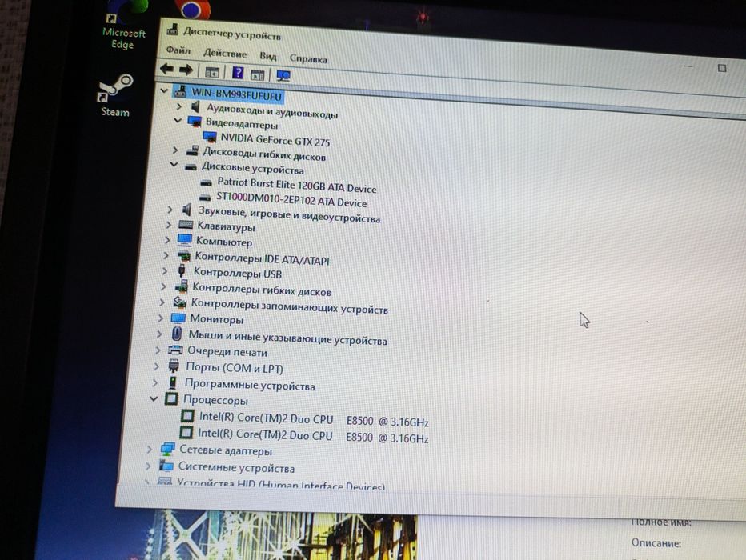Viewport: 746px width, 560px height.
Task: Click the scan for hardware changes monitor icon
Action: pyautogui.click(x=283, y=75)
